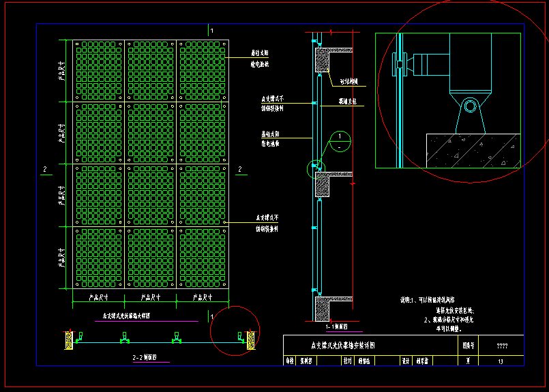Image resolution: width=549 pixels, height=392 pixels.
Task: Click the "1-1 剖面图" section caption
Action: 336,327
